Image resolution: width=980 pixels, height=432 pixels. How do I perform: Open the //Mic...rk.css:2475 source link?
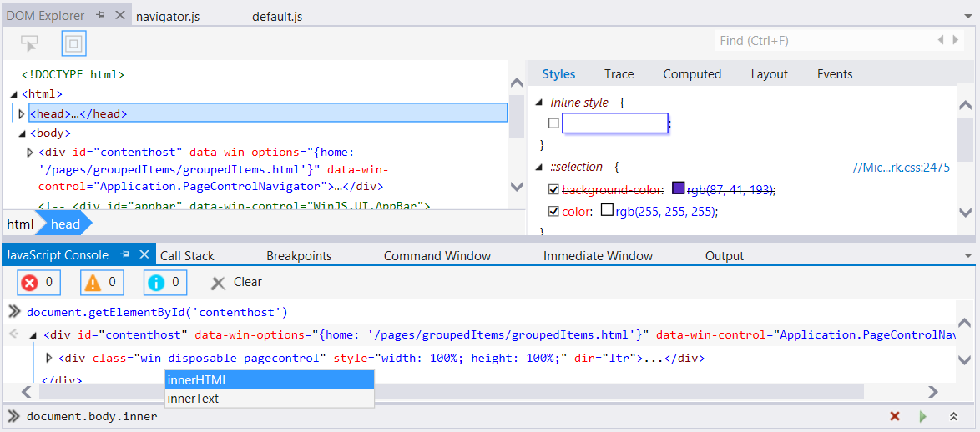pyautogui.click(x=901, y=168)
